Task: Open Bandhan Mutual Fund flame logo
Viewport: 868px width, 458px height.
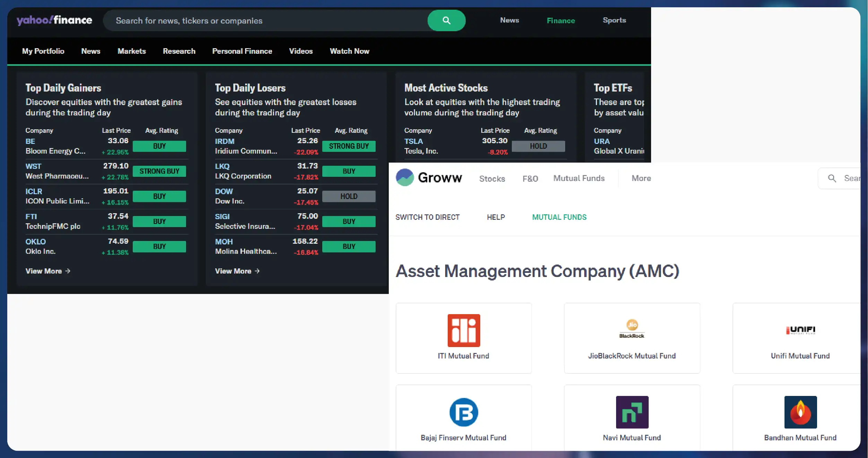Action: [800, 412]
